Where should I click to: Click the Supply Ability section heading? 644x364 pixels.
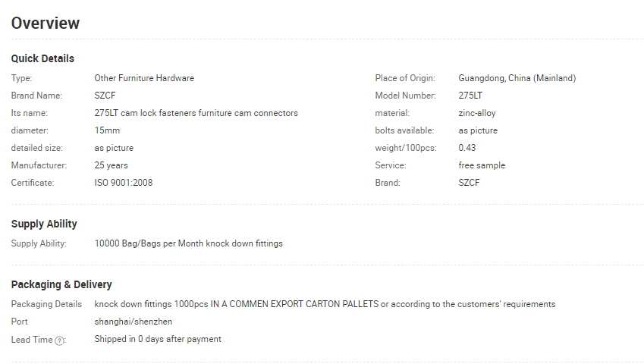[x=44, y=224]
